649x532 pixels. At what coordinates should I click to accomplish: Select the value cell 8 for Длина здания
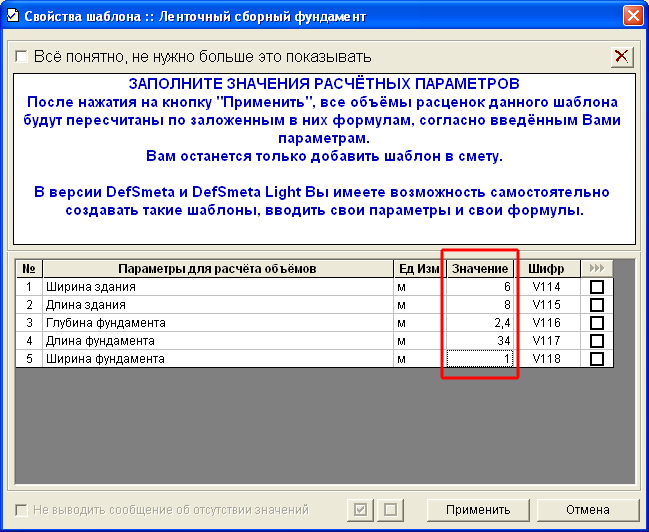click(x=480, y=305)
